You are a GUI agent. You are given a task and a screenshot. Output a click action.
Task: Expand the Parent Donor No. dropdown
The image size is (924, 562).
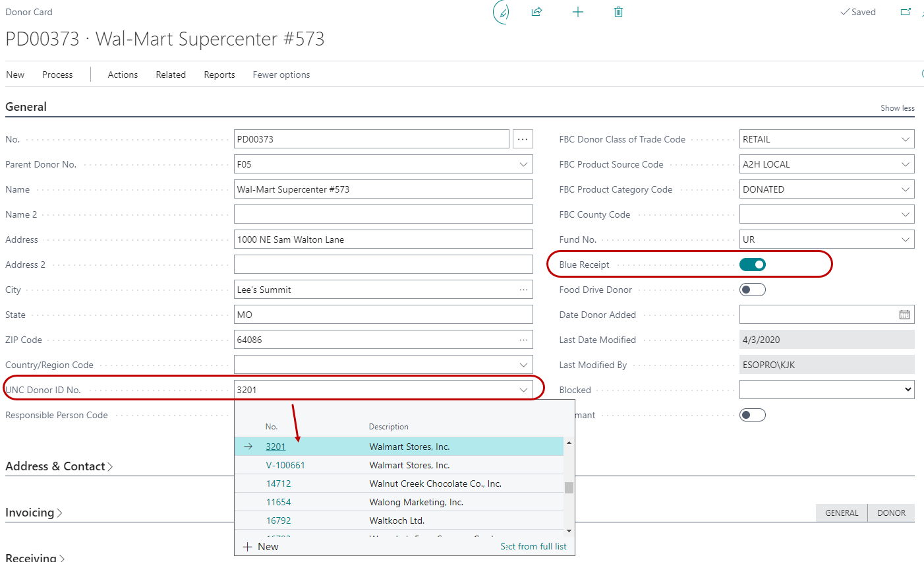click(x=523, y=164)
